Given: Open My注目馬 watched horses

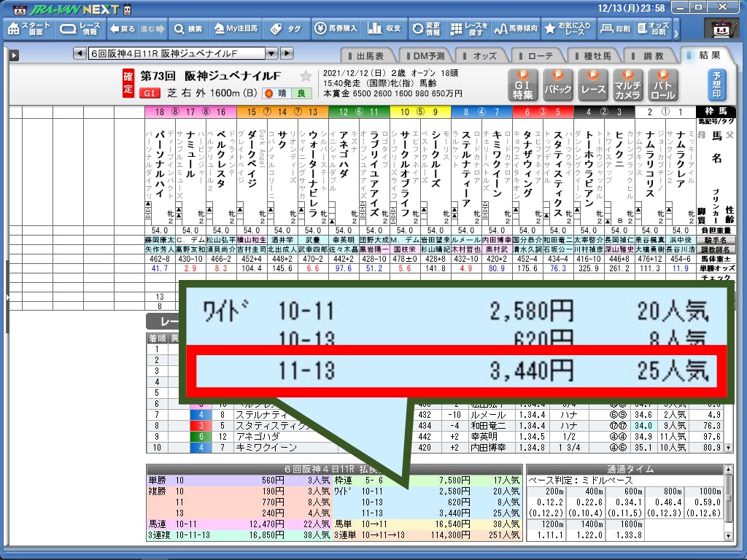Looking at the screenshot, I should click(234, 29).
